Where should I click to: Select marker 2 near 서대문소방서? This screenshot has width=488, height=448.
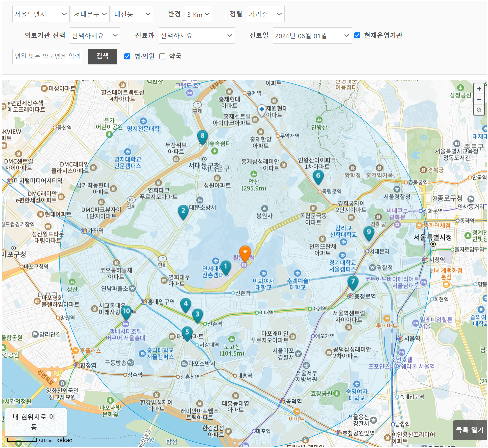[183, 211]
